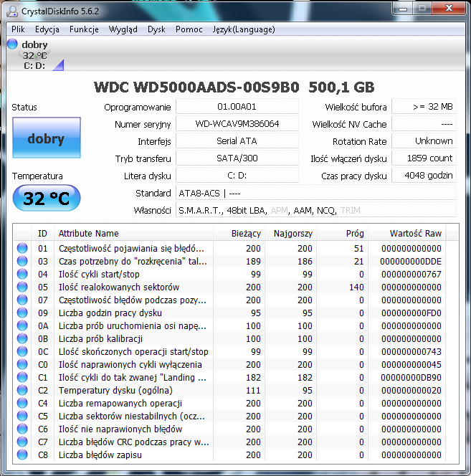This screenshot has height=476, width=471.
Task: Open the Dysk menu
Action: 156,29
